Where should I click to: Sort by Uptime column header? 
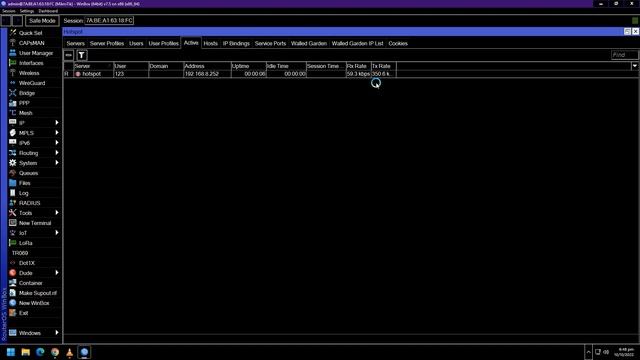coord(249,66)
